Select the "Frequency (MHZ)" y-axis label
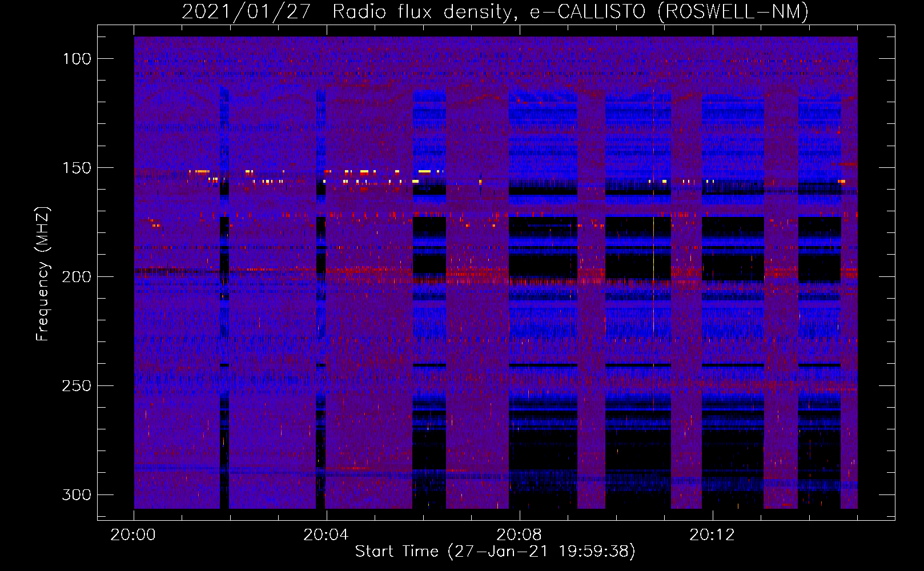Image resolution: width=924 pixels, height=571 pixels. (x=43, y=274)
